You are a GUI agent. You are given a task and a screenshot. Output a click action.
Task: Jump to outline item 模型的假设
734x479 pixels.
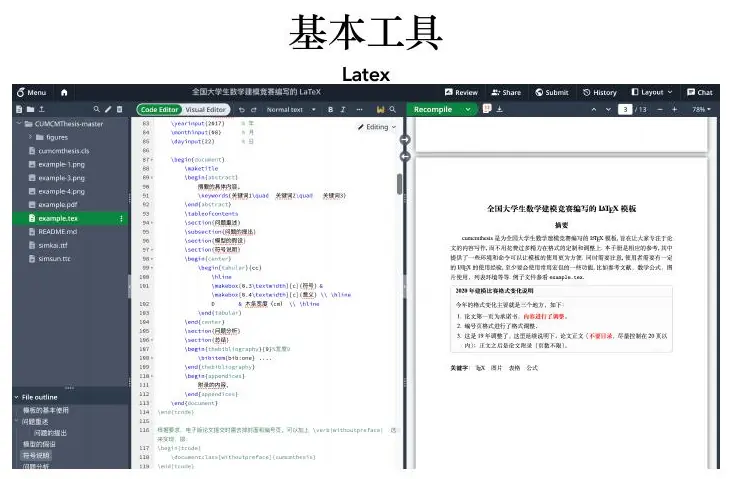(39, 444)
